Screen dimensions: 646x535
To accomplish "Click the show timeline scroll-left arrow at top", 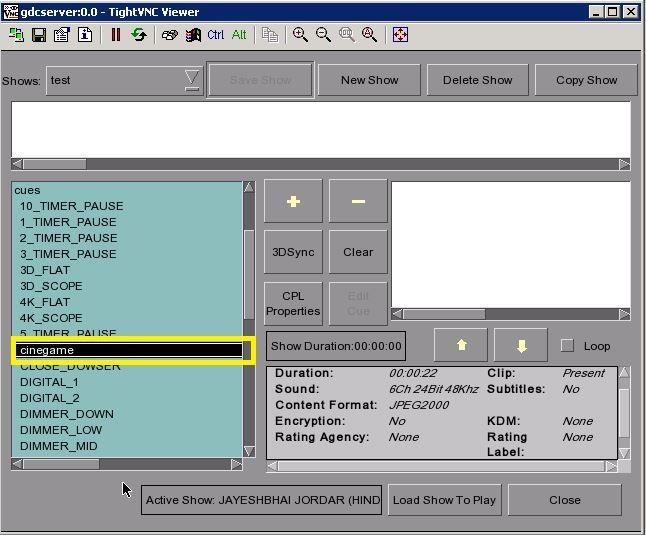I will pyautogui.click(x=17, y=164).
